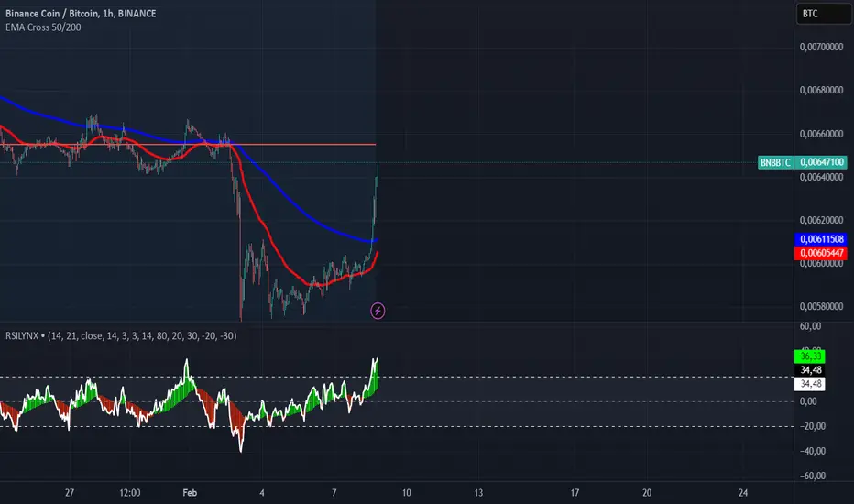Click the 7 date on time axis

tap(334, 493)
